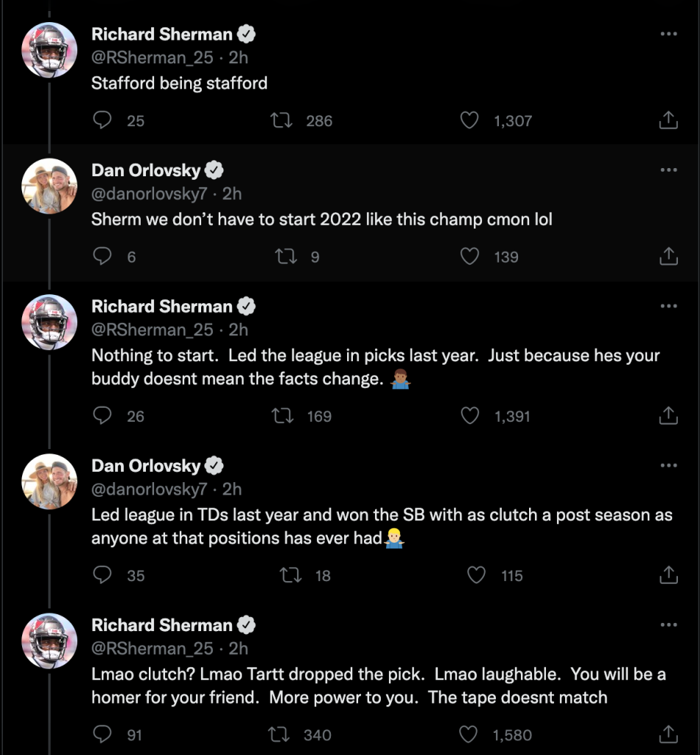700x755 pixels.
Task: Retweet the "Stafford being stafford" tweet
Action: 281,120
